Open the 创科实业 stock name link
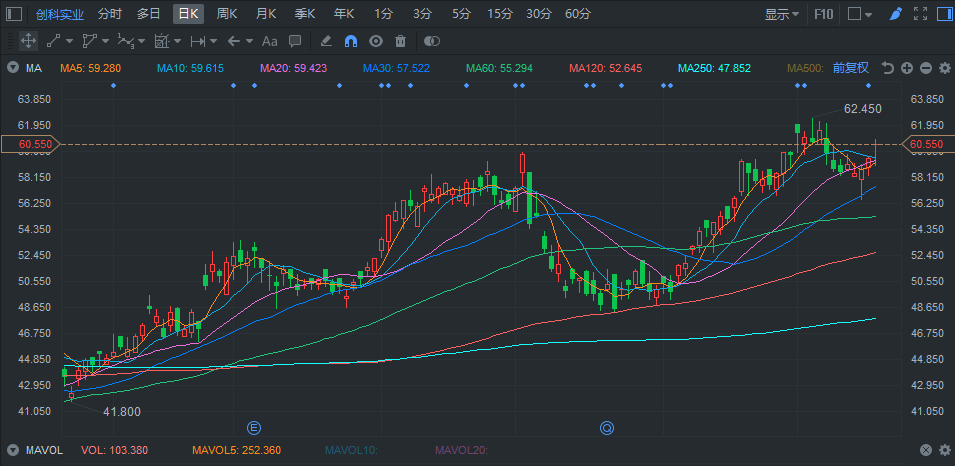 (x=60, y=14)
